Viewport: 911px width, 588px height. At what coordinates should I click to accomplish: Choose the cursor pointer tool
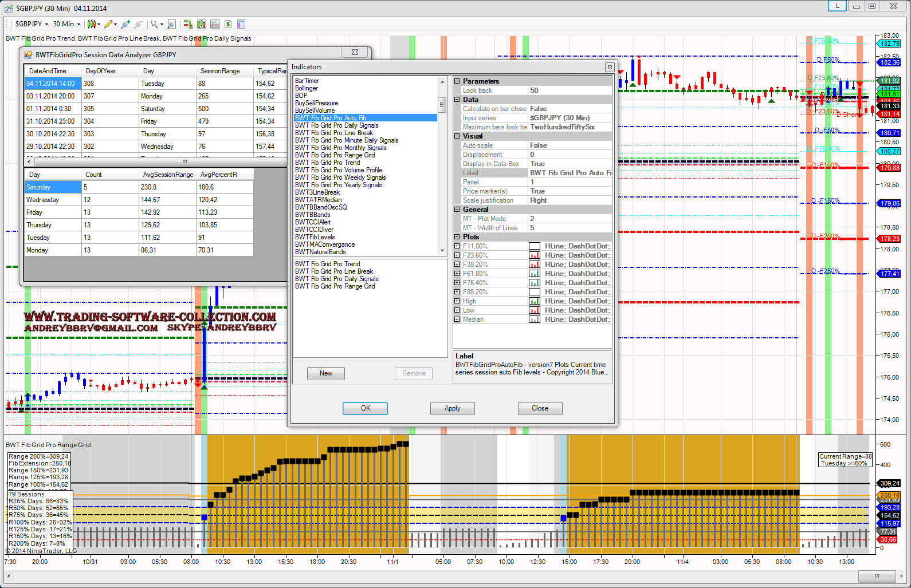point(154,24)
